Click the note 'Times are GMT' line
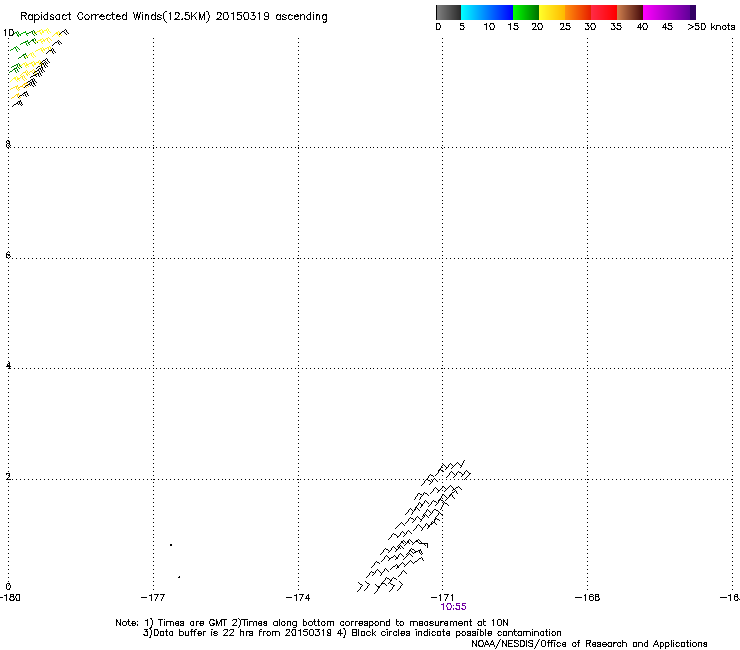Viewport: 740px width, 650px height. tap(312, 623)
